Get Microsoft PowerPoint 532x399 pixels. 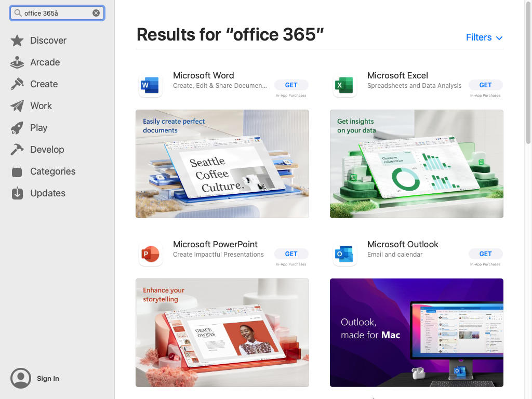pos(291,254)
